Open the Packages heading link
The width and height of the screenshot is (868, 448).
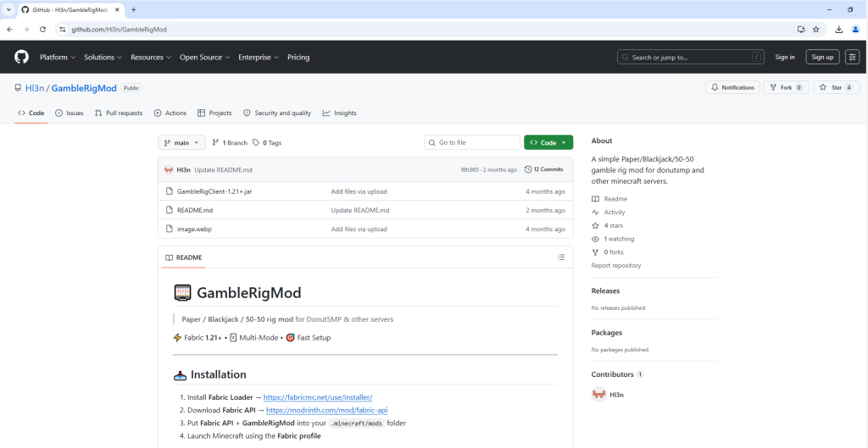click(607, 333)
